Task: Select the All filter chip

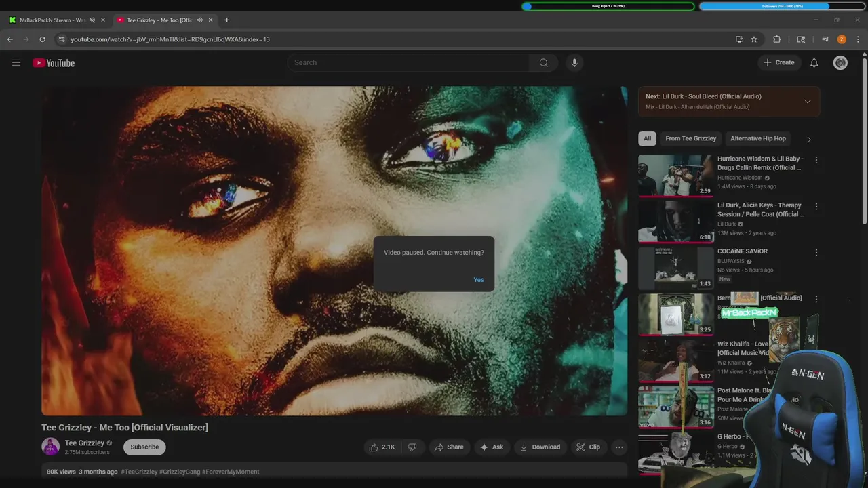Action: pyautogui.click(x=647, y=138)
